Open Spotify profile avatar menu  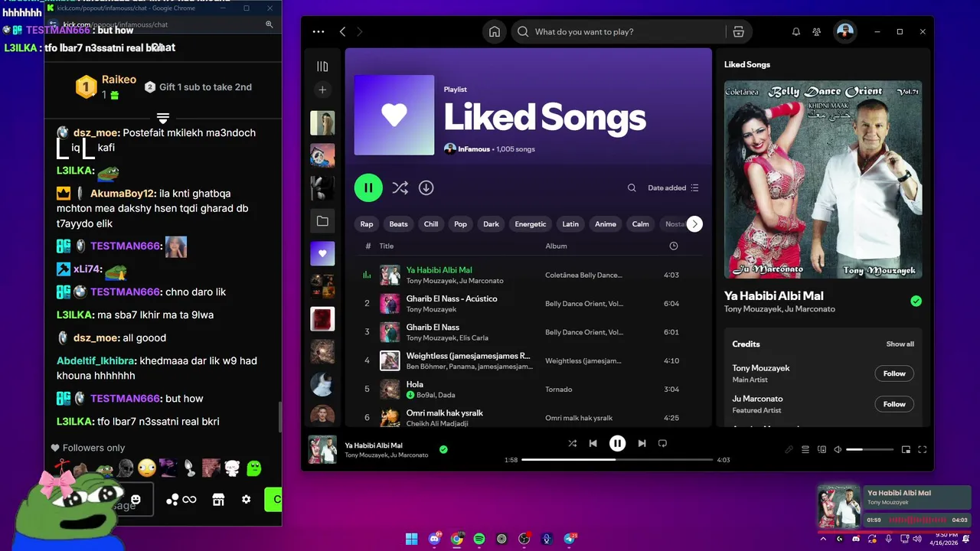[845, 31]
